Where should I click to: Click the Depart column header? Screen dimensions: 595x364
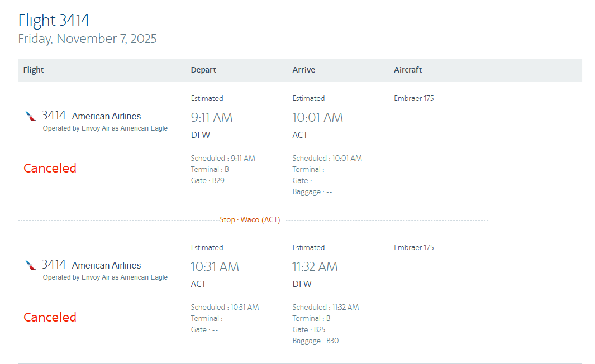tap(203, 70)
